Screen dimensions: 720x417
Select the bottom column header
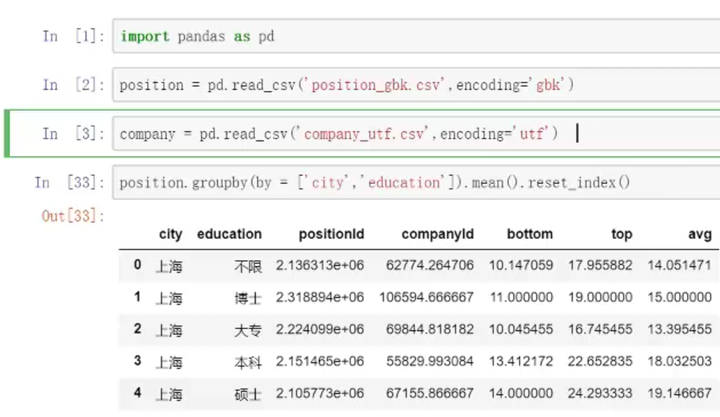(529, 234)
